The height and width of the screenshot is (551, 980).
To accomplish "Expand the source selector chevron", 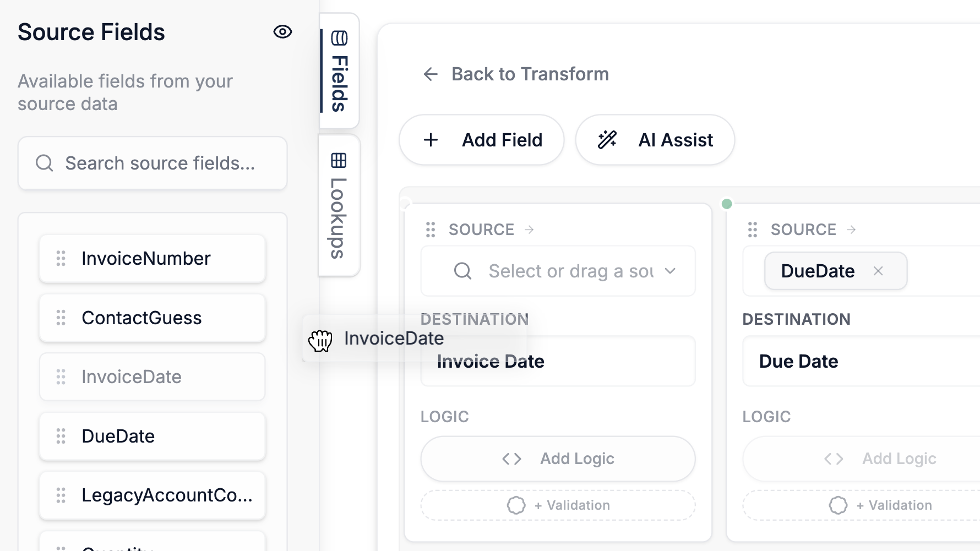I will tap(671, 271).
